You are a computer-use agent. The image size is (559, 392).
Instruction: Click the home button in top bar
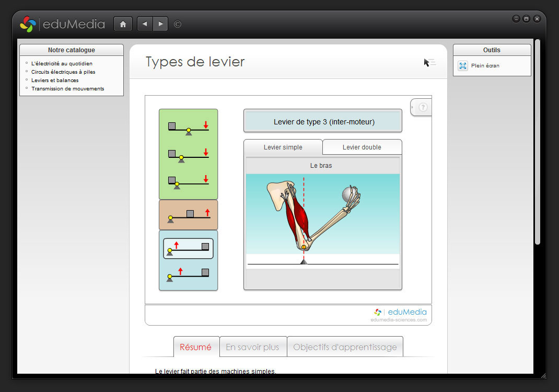coord(123,24)
